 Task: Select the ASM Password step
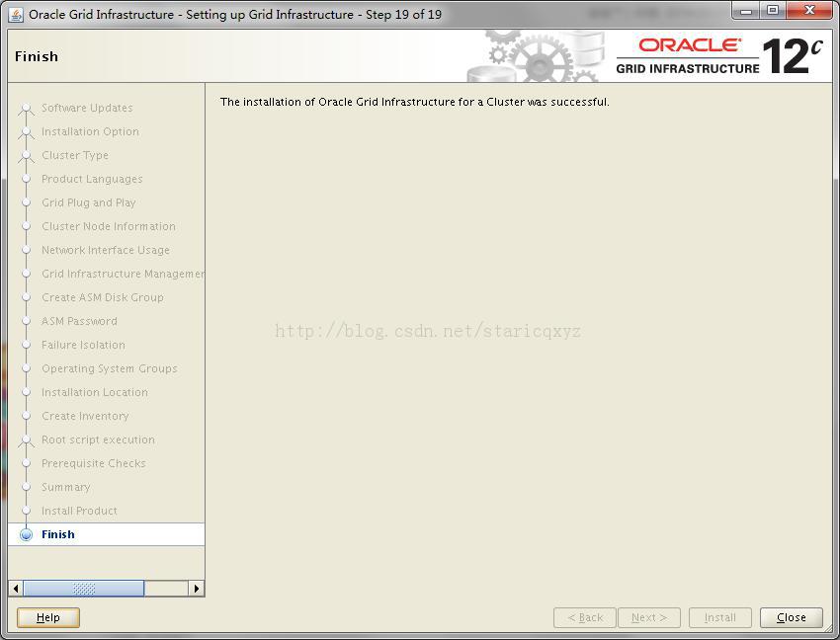point(79,321)
